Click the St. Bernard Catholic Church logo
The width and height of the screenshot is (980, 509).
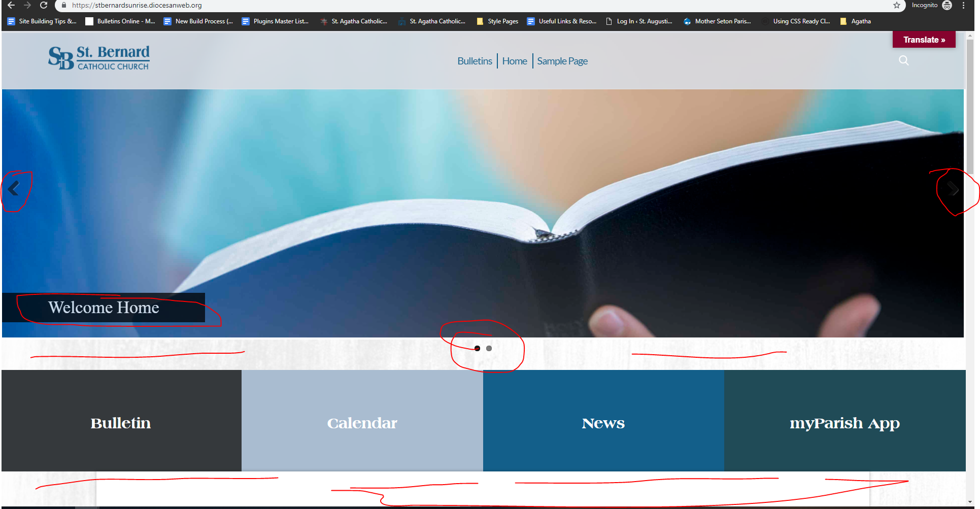pos(99,58)
